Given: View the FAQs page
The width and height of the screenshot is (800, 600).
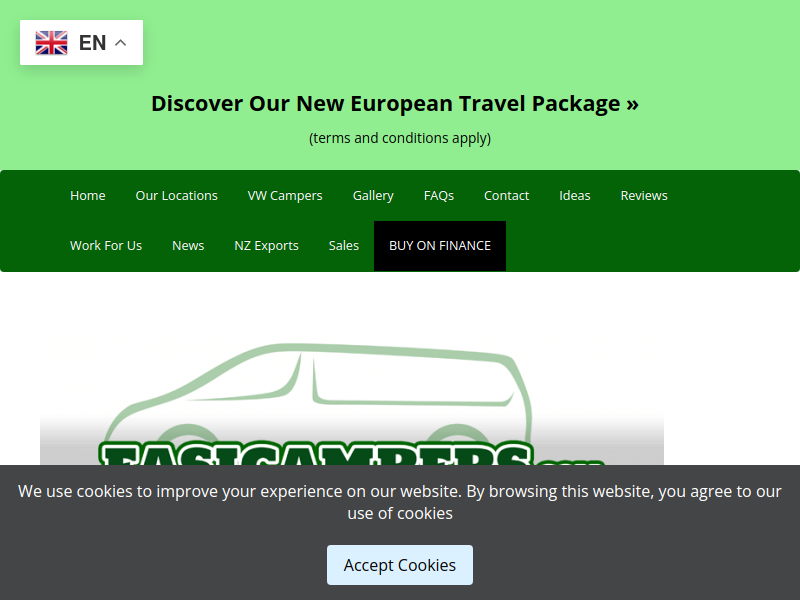Looking at the screenshot, I should (x=439, y=195).
